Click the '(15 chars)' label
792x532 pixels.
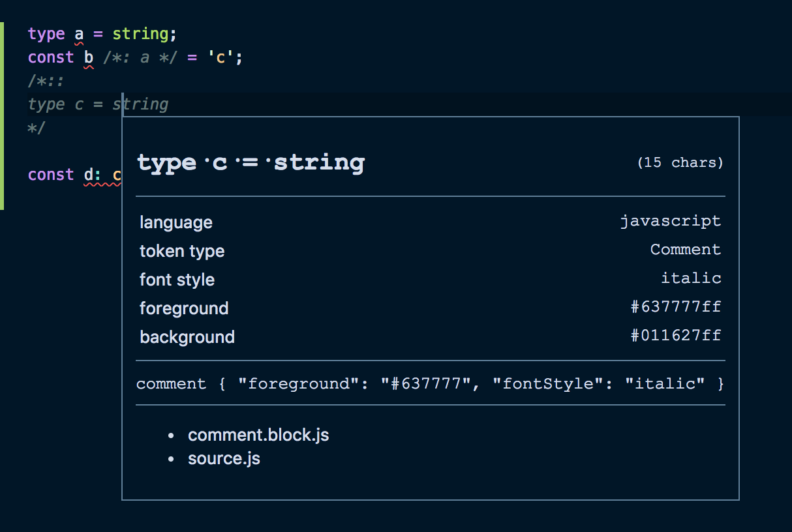pos(680,163)
